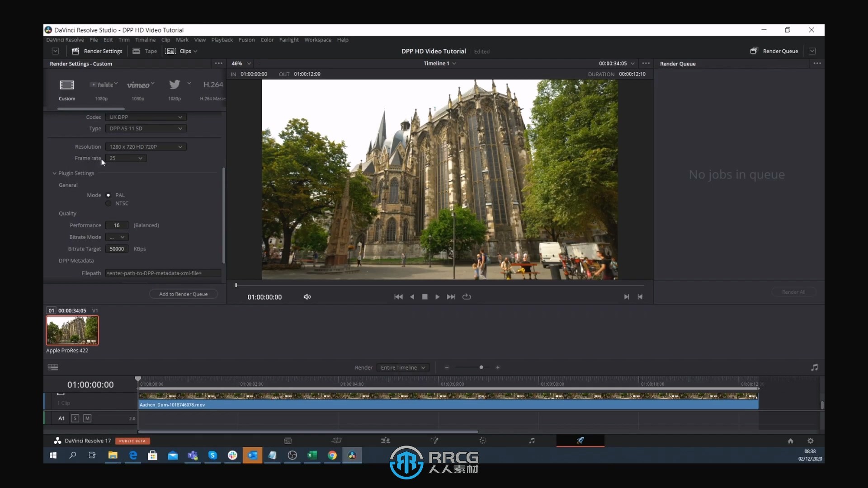Select NTSC mode radio button
The height and width of the screenshot is (488, 868).
(x=108, y=202)
